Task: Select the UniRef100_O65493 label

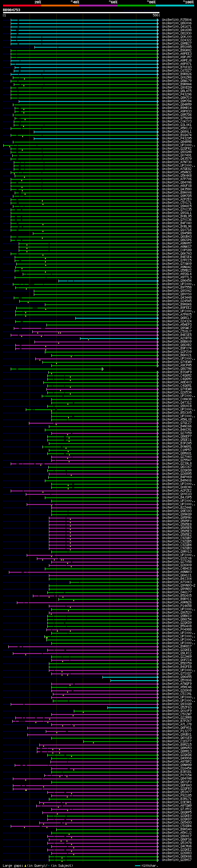Action: [x=176, y=822]
